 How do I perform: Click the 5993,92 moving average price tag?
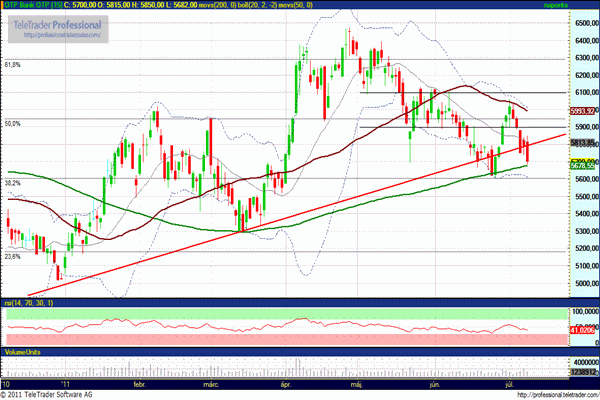pyautogui.click(x=583, y=111)
